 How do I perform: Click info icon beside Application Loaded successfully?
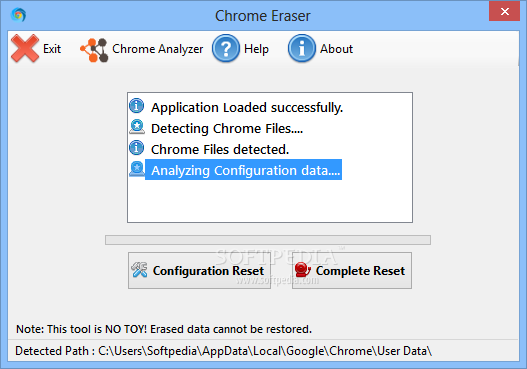pos(137,106)
